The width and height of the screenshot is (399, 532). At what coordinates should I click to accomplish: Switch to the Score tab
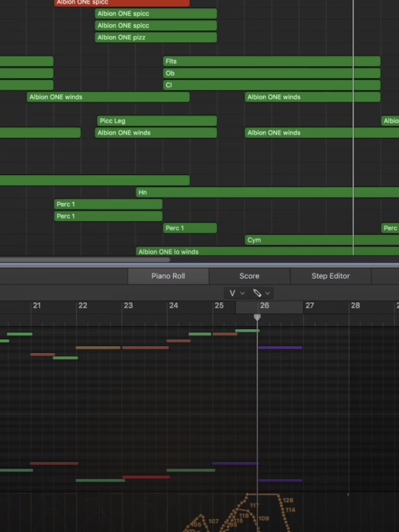tap(249, 276)
